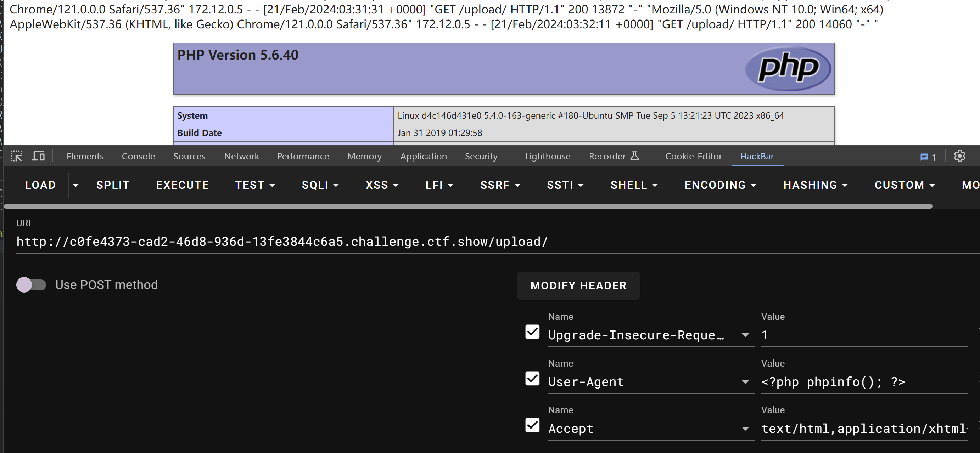Open the Lighthouse tab
The image size is (980, 453).
548,156
